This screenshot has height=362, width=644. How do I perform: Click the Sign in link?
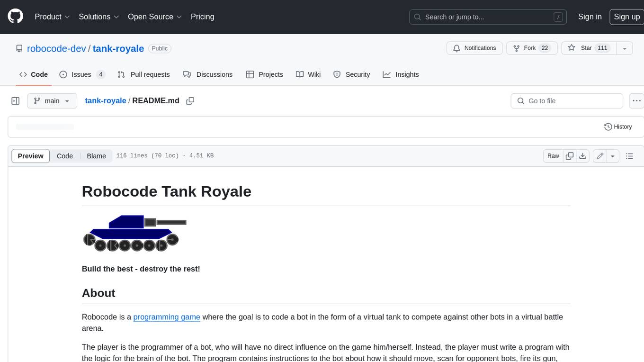point(590,17)
